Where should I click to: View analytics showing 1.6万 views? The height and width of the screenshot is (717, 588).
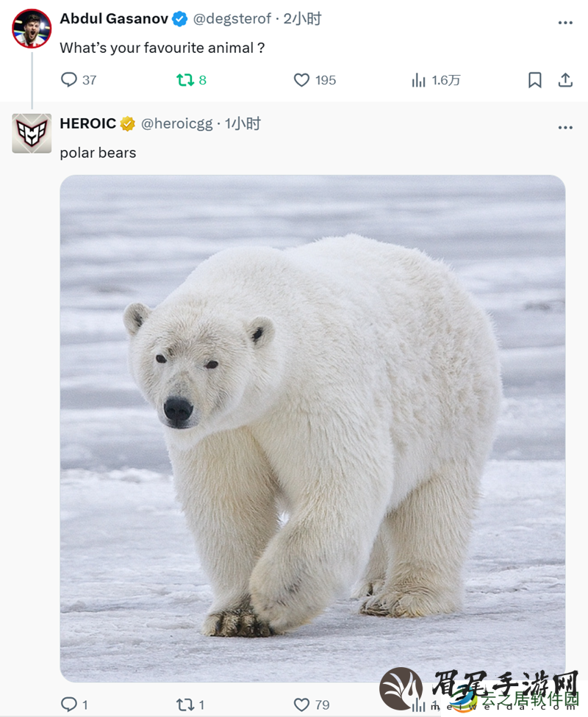click(436, 80)
